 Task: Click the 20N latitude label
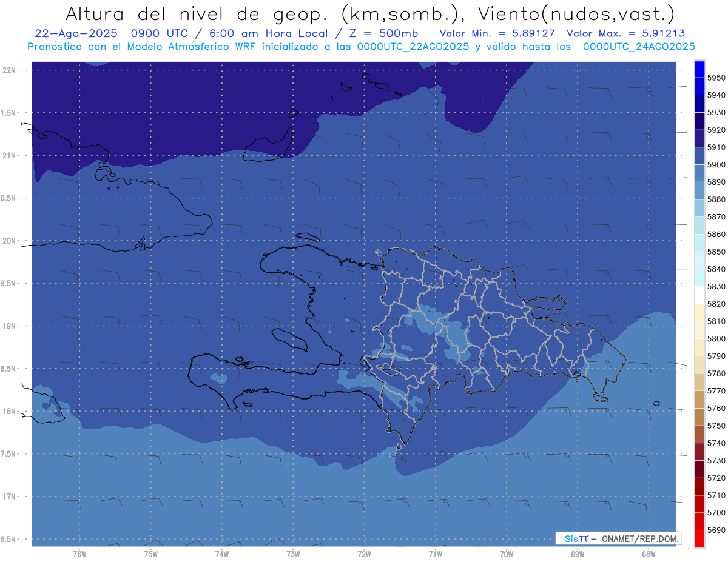click(x=10, y=241)
